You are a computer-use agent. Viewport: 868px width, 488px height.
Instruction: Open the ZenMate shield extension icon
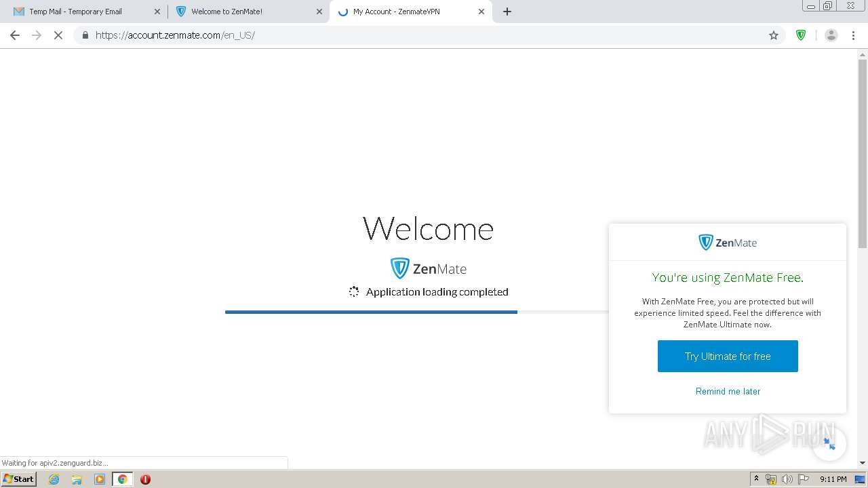pyautogui.click(x=801, y=35)
